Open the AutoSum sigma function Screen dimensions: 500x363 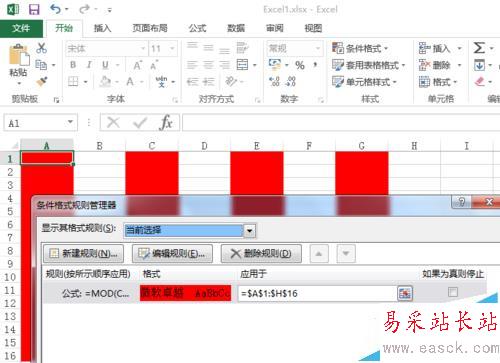click(479, 48)
